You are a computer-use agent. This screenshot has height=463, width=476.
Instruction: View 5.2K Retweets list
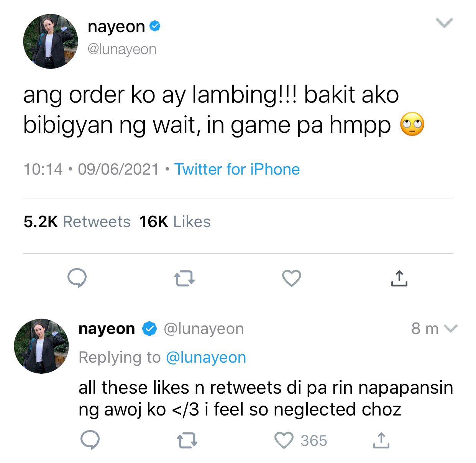click(77, 222)
